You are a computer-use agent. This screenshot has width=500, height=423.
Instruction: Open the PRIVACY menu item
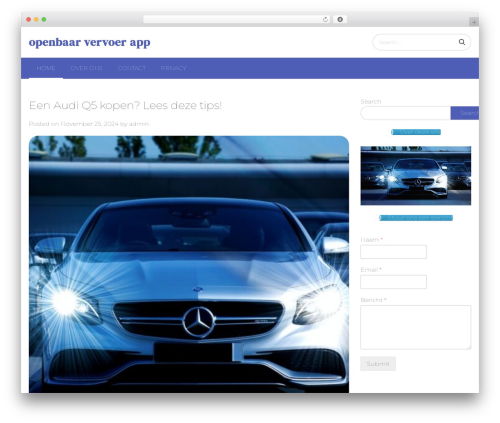pyautogui.click(x=173, y=68)
